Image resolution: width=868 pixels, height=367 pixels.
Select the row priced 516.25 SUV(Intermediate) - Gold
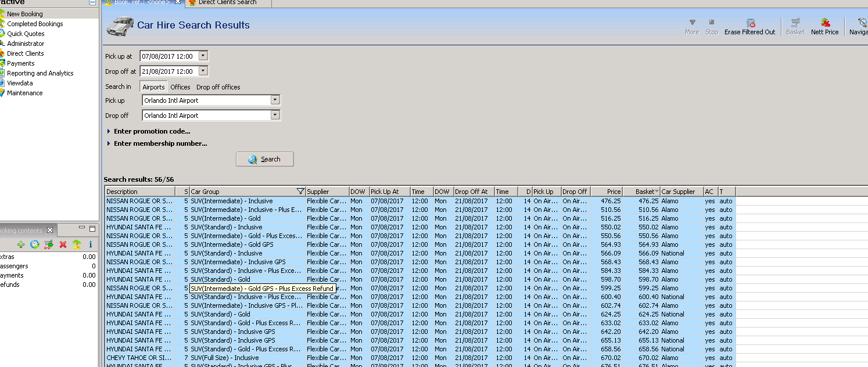pos(420,218)
